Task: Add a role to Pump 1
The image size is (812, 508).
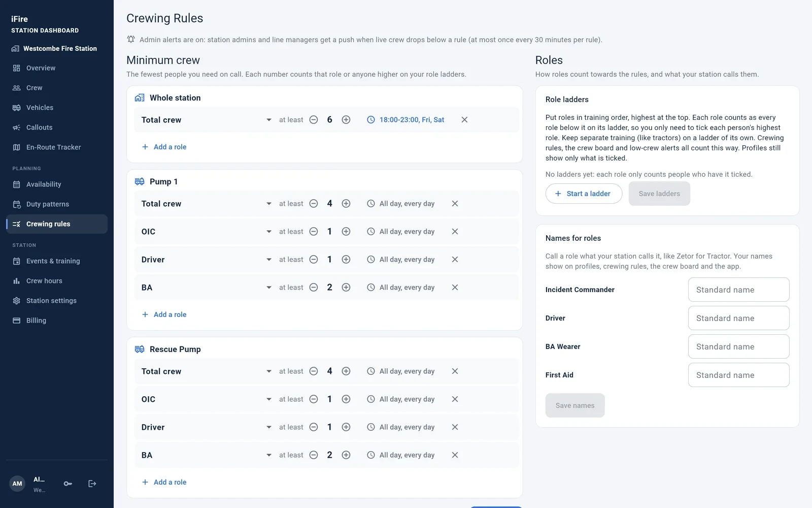Action: (x=164, y=314)
